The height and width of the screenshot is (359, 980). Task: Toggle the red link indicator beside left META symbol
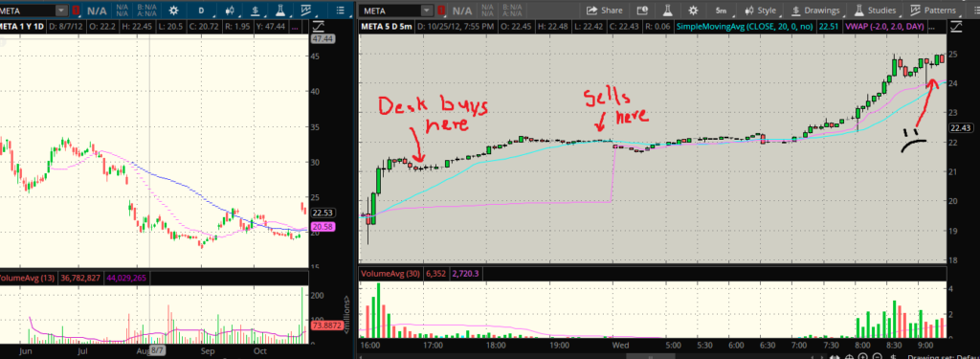click(x=76, y=10)
